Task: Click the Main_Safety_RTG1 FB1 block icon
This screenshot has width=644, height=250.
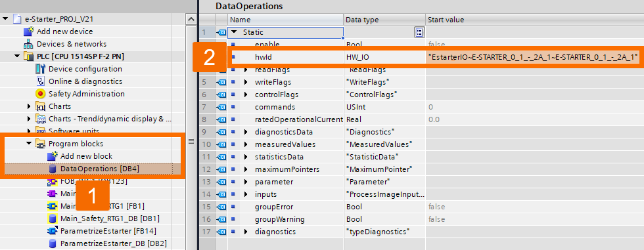Action: pos(52,206)
